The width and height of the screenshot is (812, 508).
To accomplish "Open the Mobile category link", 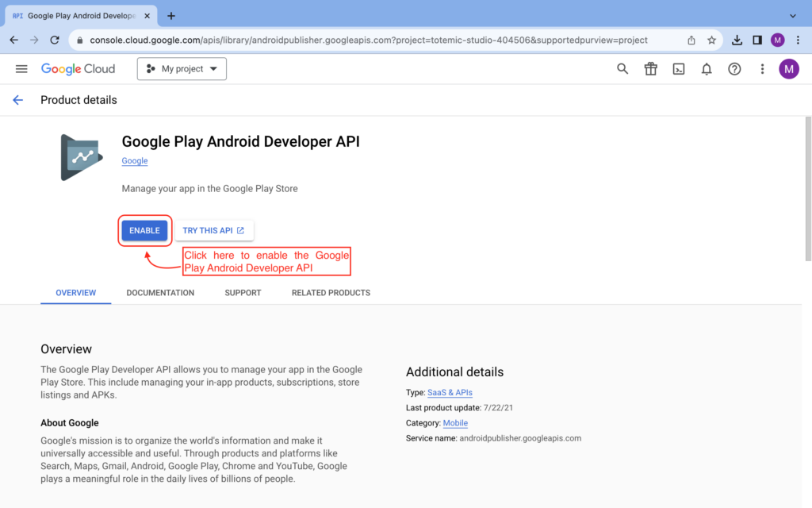I will pyautogui.click(x=455, y=423).
